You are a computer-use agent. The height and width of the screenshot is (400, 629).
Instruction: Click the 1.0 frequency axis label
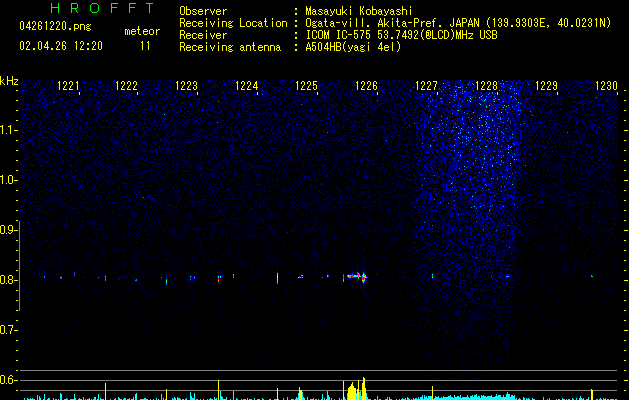point(8,180)
